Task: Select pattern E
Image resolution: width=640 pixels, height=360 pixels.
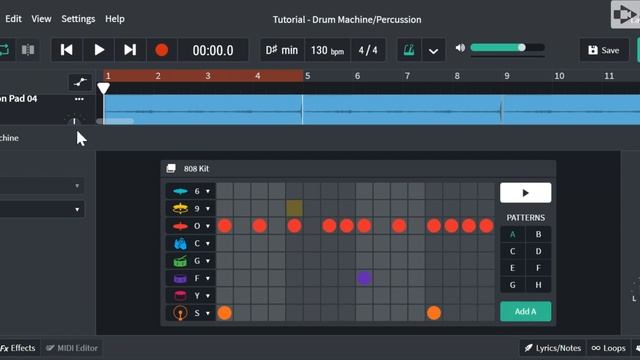Action: coord(513,268)
